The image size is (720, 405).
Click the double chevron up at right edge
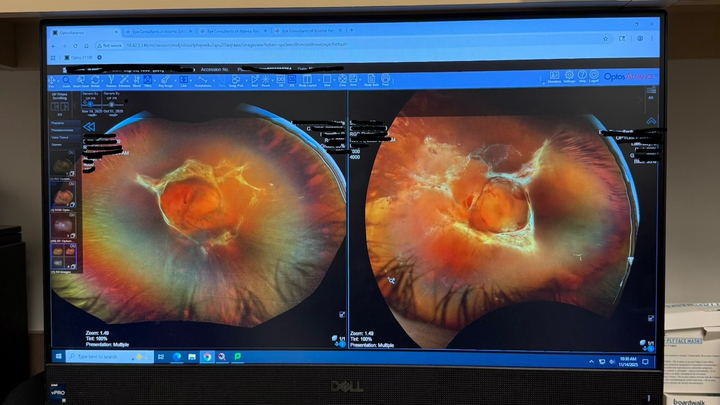coord(651,121)
